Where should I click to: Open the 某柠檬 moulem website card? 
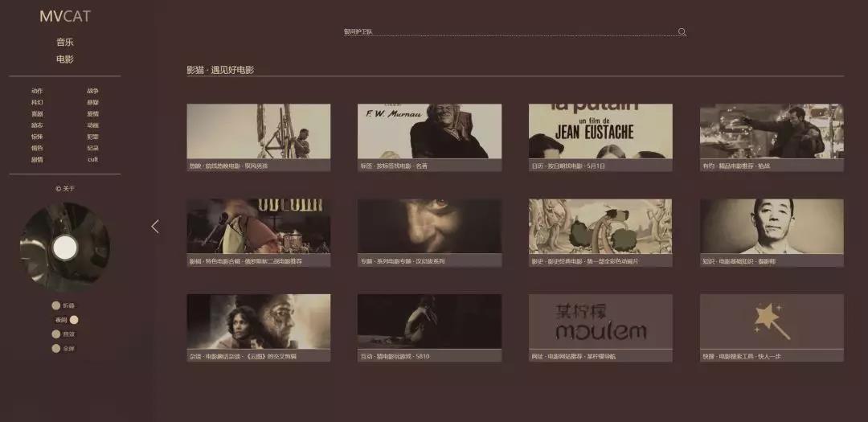click(600, 328)
